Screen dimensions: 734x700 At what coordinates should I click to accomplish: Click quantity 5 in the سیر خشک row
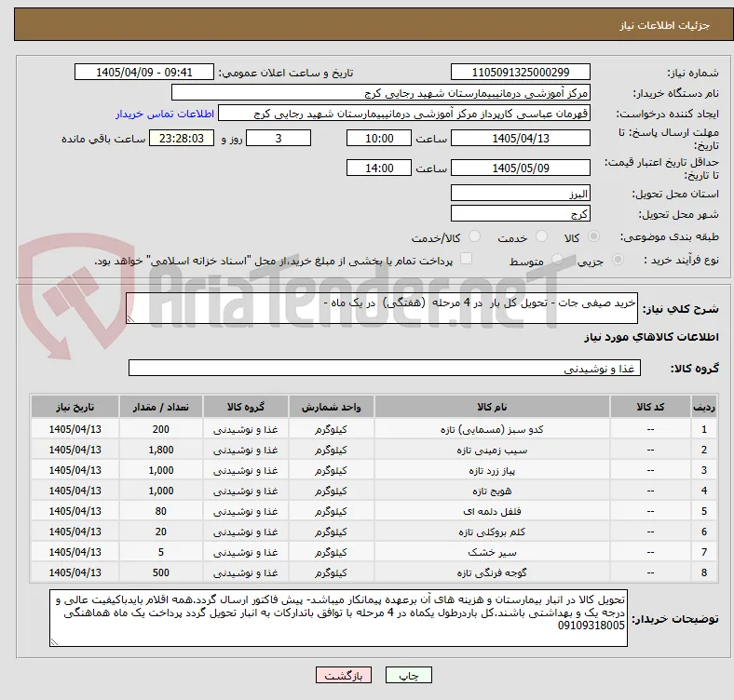pos(161,552)
